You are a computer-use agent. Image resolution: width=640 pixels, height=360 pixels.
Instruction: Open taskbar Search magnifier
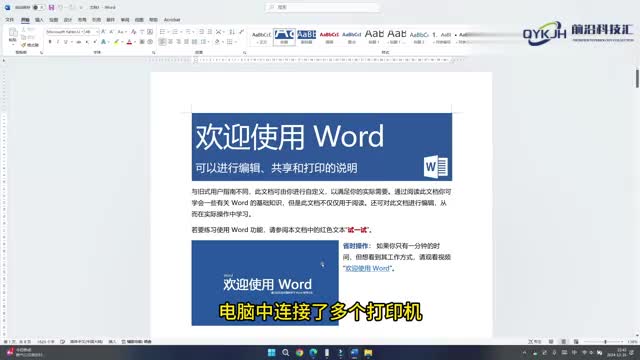point(285,353)
